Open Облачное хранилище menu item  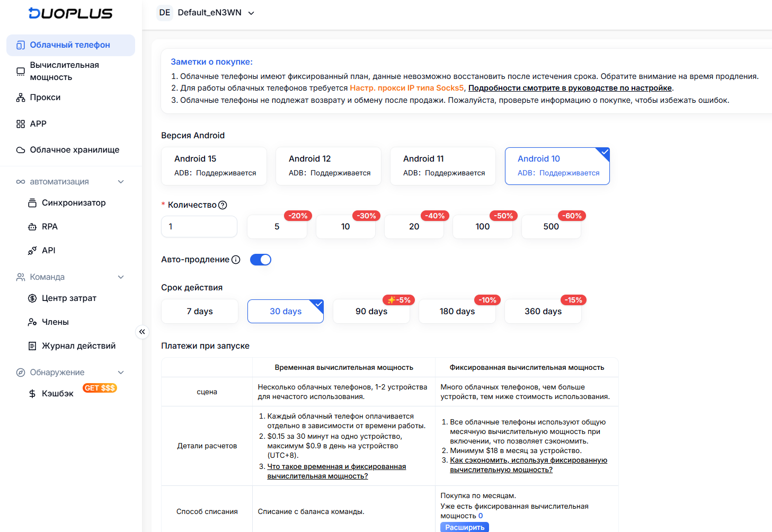coord(70,150)
